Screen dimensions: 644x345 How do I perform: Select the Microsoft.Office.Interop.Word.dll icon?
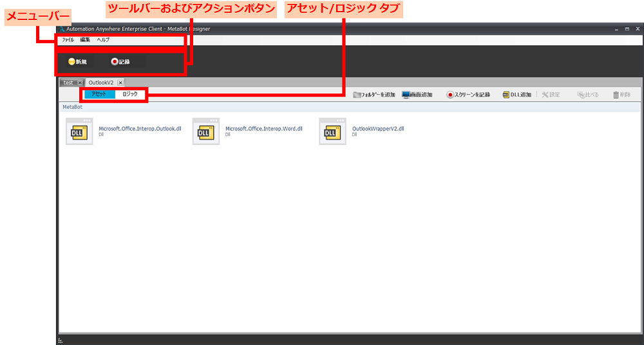(x=206, y=132)
